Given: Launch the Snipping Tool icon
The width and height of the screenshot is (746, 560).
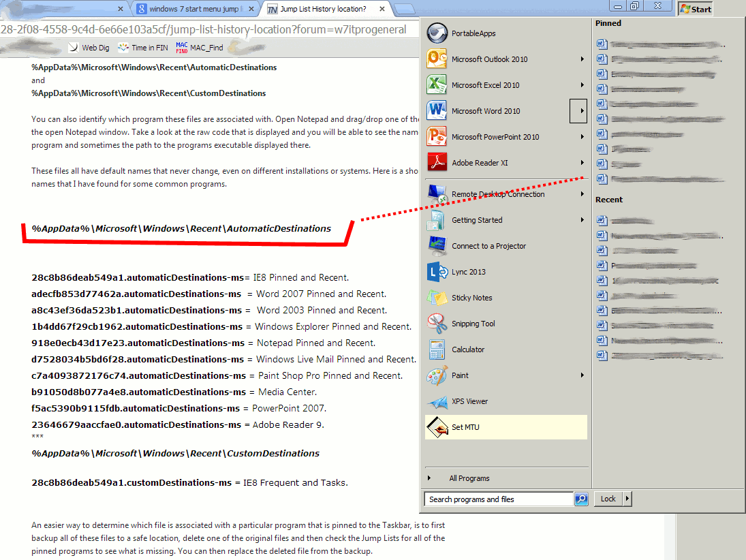Looking at the screenshot, I should click(437, 324).
